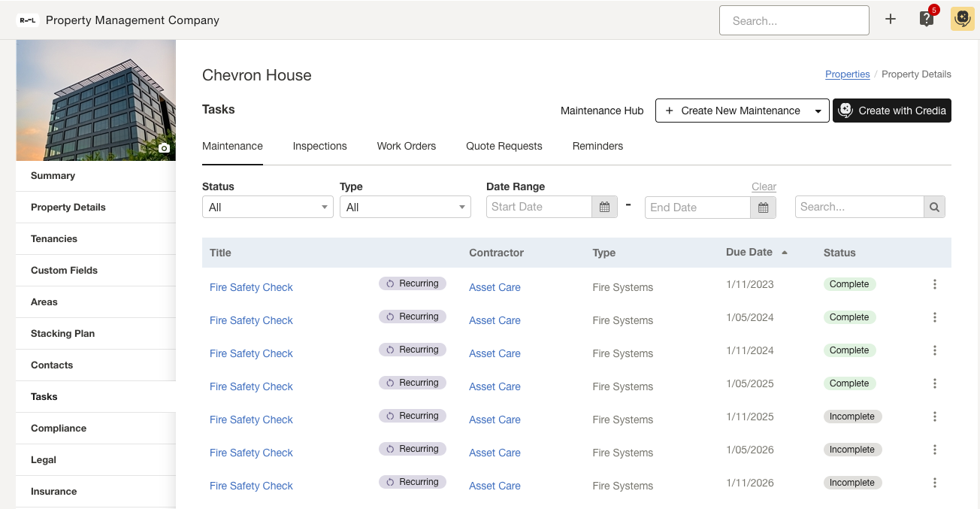Clear the date range filter
Screen dimensions: 980x509
(764, 186)
